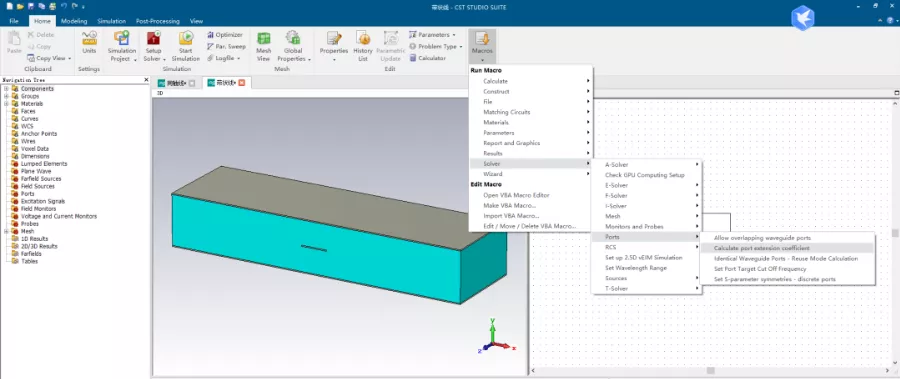Click the vertical scrollbar on the right edge
This screenshot has width=900, height=379.
point(895,233)
